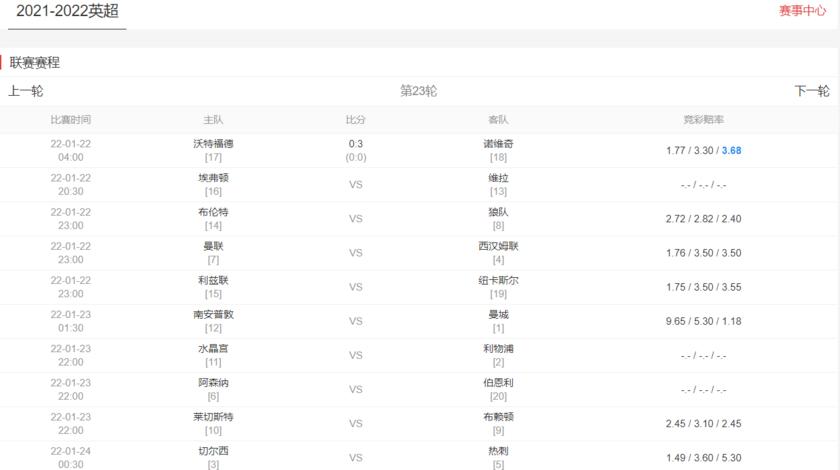Image resolution: width=840 pixels, height=470 pixels.
Task: Open away team 维拉 page
Action: point(499,178)
